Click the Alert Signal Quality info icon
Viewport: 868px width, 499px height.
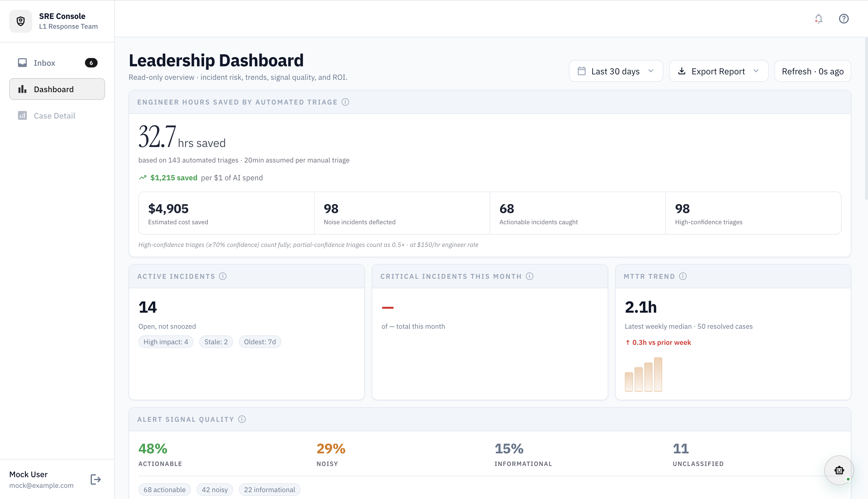242,419
